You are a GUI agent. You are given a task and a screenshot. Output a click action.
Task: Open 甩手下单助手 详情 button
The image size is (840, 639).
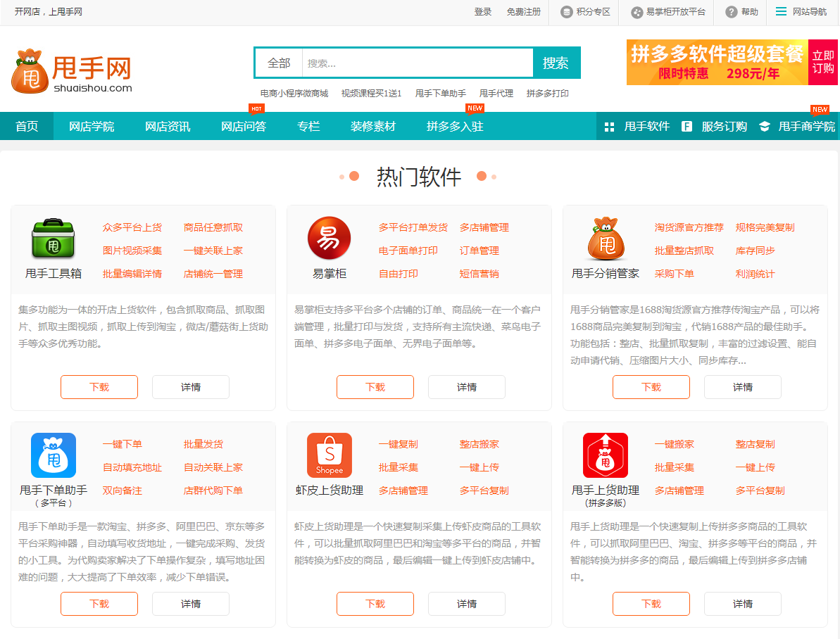pyautogui.click(x=191, y=605)
